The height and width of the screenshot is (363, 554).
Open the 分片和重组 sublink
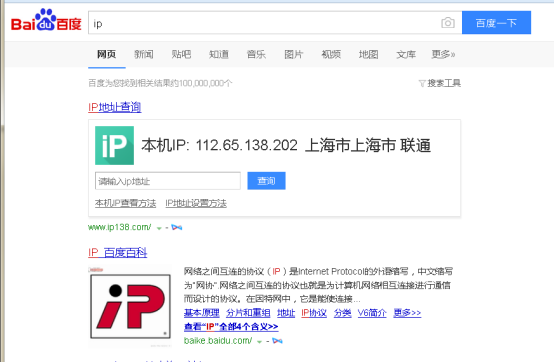pyautogui.click(x=248, y=313)
